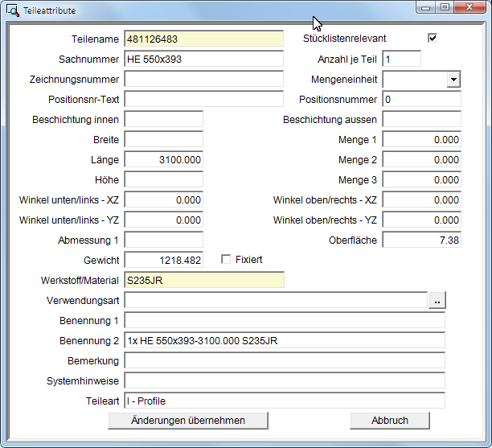Select the Werkstoff/Material field
Image resolution: width=492 pixels, height=448 pixels.
(x=203, y=280)
